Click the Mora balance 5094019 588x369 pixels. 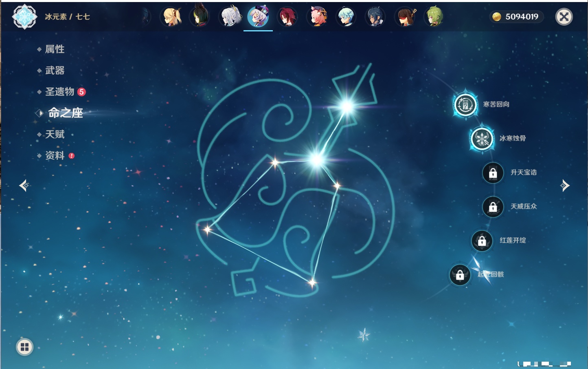(x=522, y=17)
